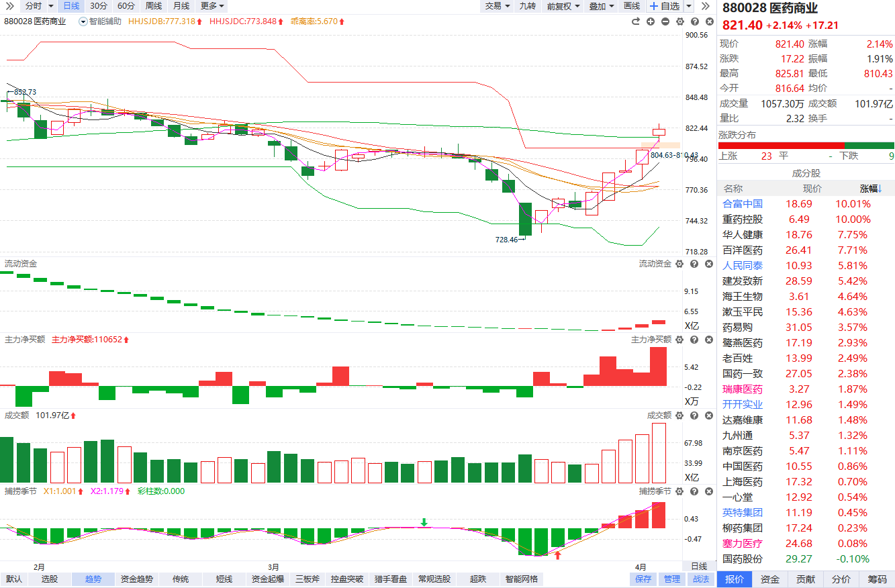Click the refresh arrow icon on main chart
The height and width of the screenshot is (588, 895).
coord(636,21)
